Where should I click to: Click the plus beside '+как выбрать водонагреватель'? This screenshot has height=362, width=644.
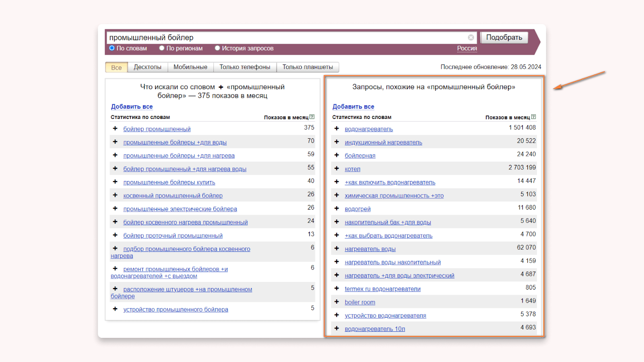pyautogui.click(x=336, y=235)
